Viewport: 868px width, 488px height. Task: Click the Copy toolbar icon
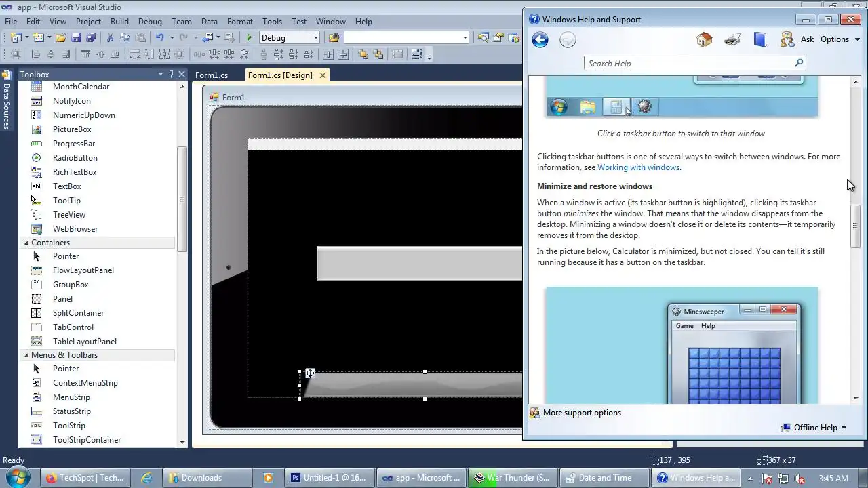tap(124, 38)
